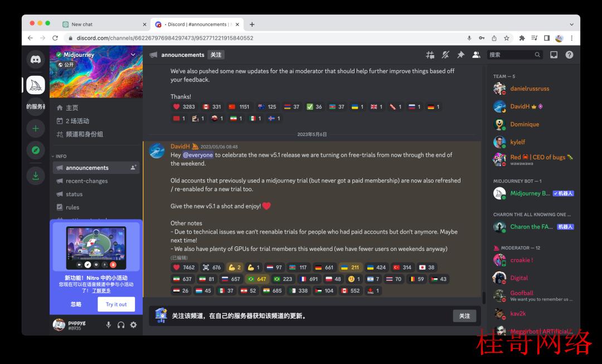The height and width of the screenshot is (364, 602).
Task: Open the 了解更多 link
Action: [x=101, y=290]
